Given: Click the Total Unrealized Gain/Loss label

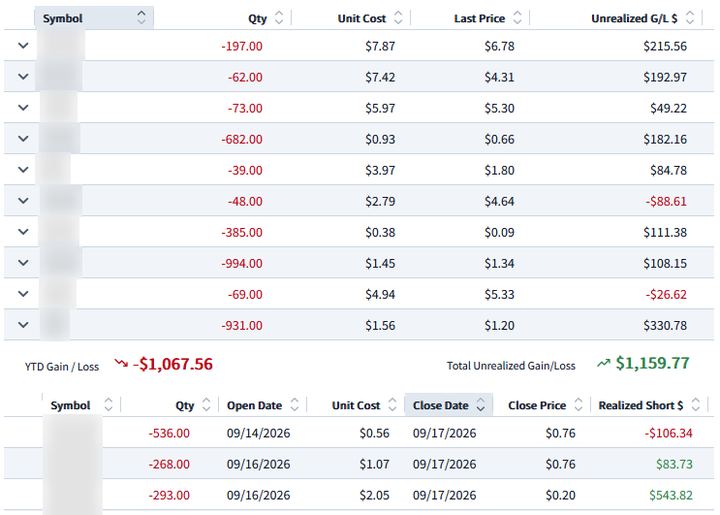Looking at the screenshot, I should (x=511, y=366).
